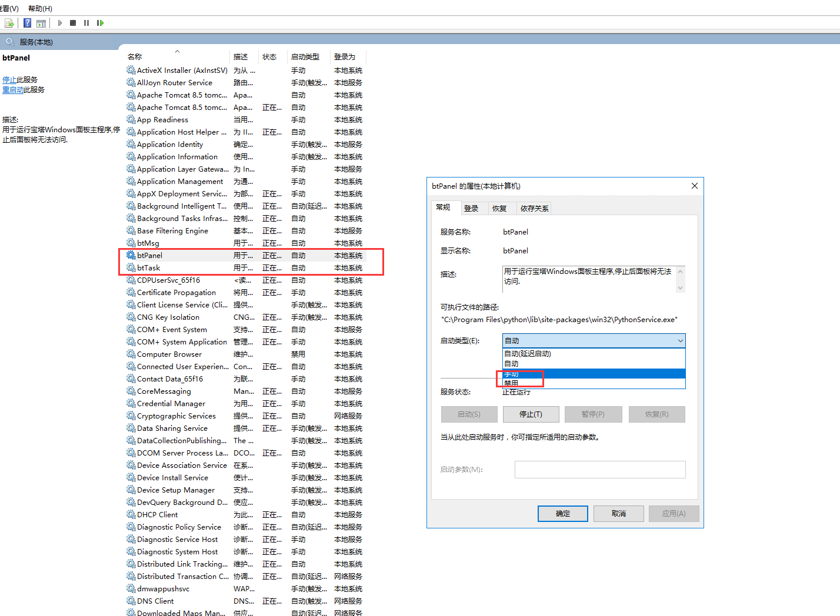The image size is (840, 616).
Task: Click the gear icon of AllJoyn Router Service
Action: [131, 82]
